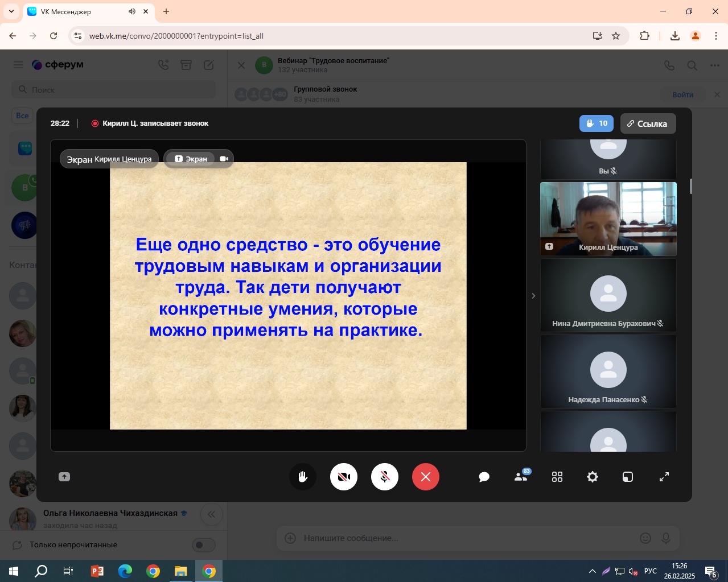Raise hand in the call
Screen dimensions: 728x582
[303, 477]
